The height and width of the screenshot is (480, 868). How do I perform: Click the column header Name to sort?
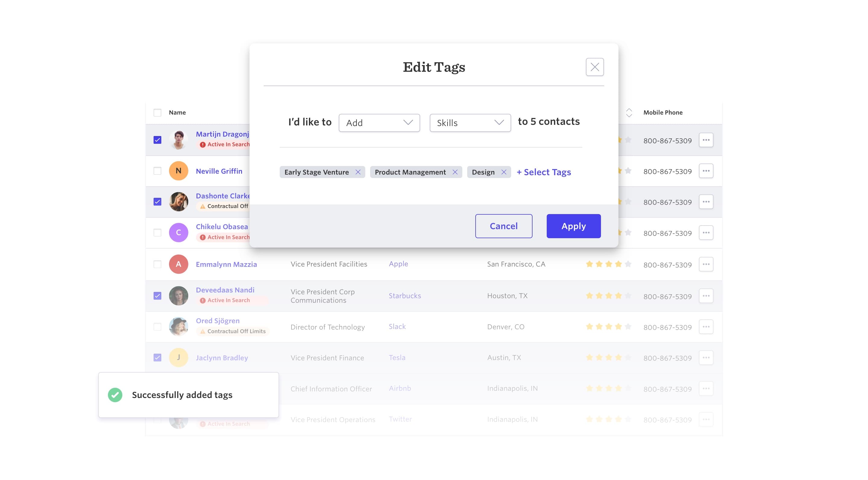click(x=177, y=112)
